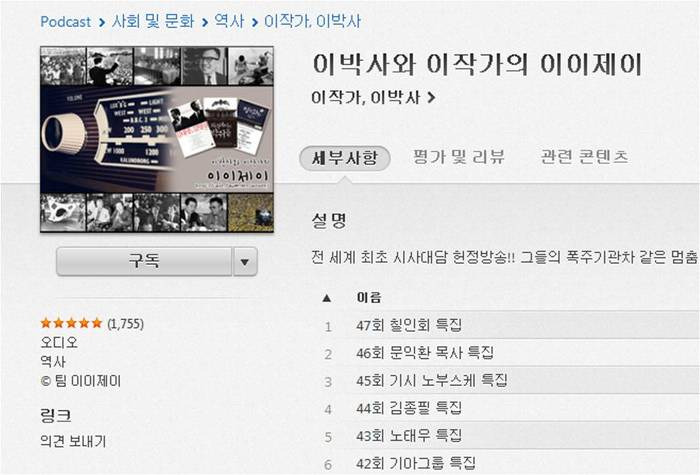This screenshot has height=475, width=700.
Task: Click the 의견 보내기 link
Action: (73, 441)
